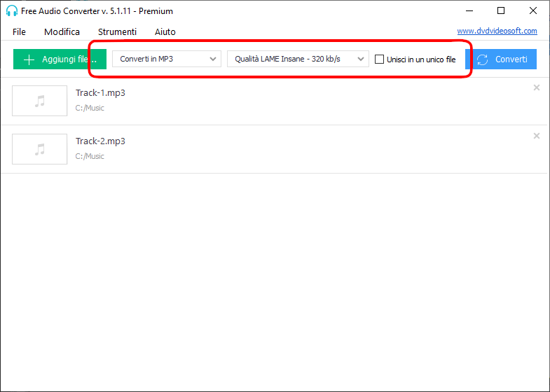
Task: Select the Track-1.mp3 music note thumbnail
Action: click(40, 101)
